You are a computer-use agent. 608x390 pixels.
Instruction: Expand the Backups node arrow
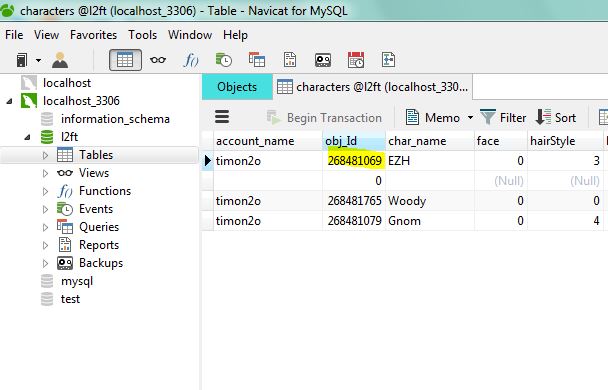pyautogui.click(x=45, y=263)
